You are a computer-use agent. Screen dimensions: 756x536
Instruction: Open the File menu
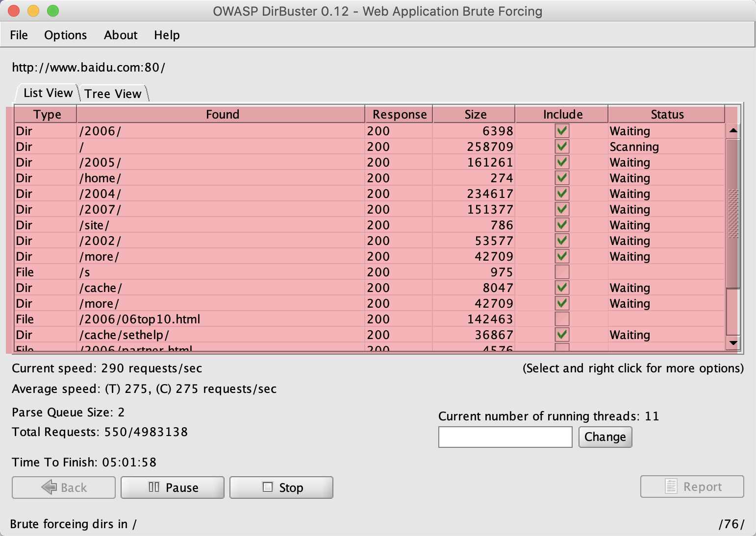(x=18, y=35)
